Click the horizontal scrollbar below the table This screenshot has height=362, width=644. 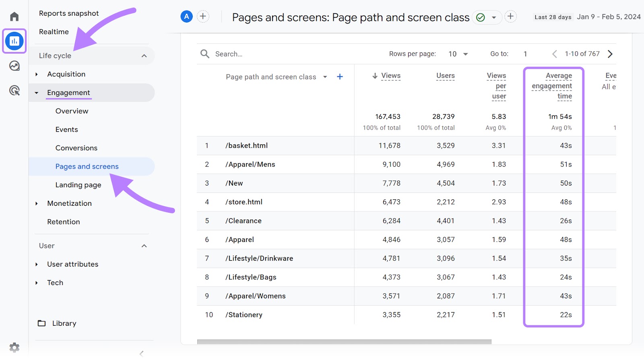[344, 342]
